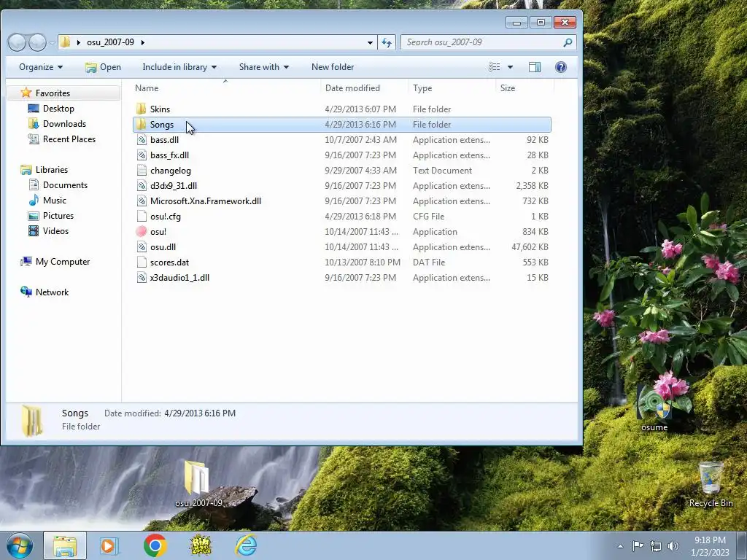
Task: Select the Recycle Bin desktop icon
Action: point(711,484)
